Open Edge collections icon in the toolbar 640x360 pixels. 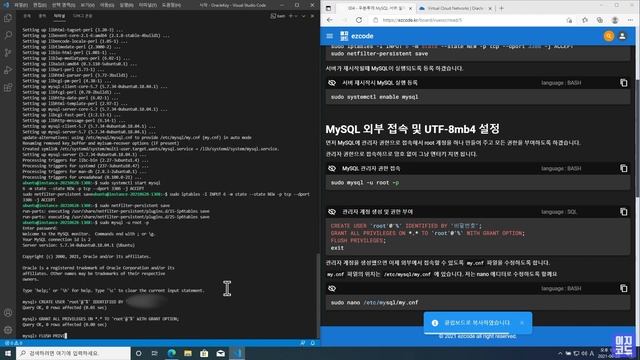tap(600, 20)
